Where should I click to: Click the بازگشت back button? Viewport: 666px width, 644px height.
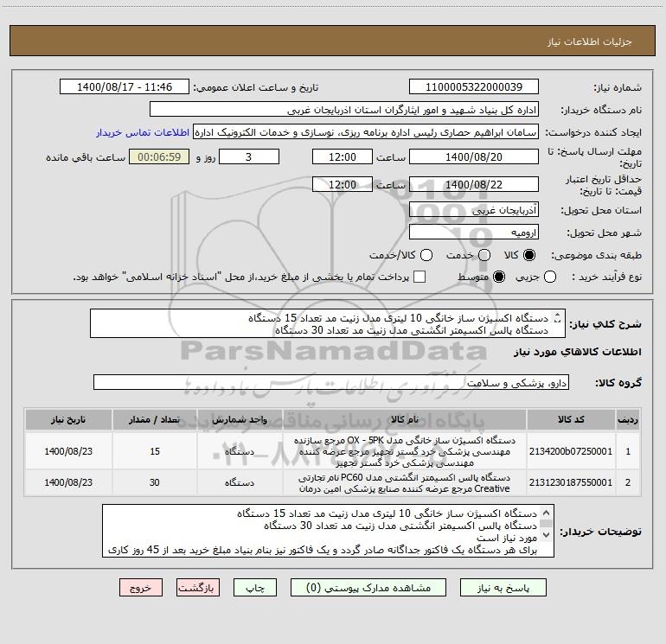pos(198,588)
